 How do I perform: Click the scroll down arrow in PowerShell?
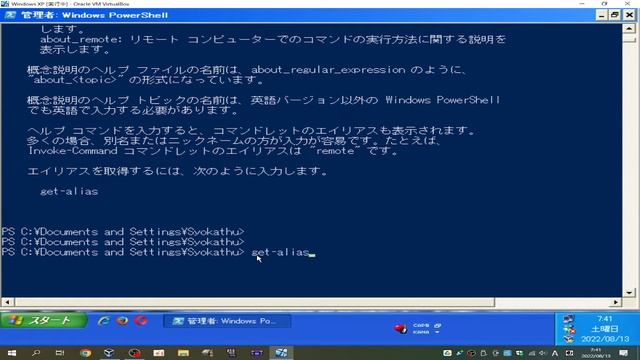tap(629, 292)
